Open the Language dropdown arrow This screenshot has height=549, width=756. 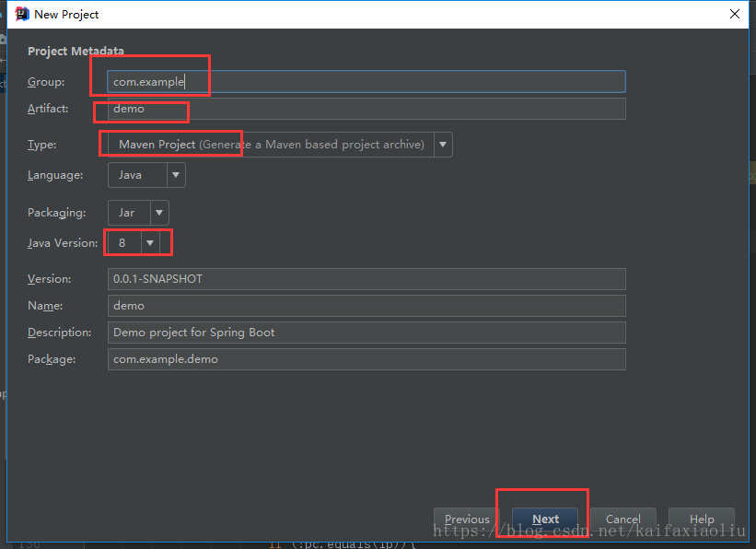coord(176,175)
